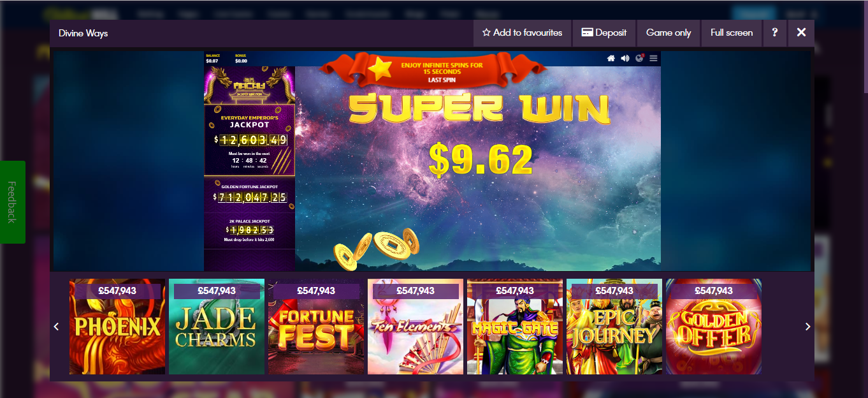868x398 pixels.
Task: Open the Phoenix game thumbnail
Action: pos(117,327)
